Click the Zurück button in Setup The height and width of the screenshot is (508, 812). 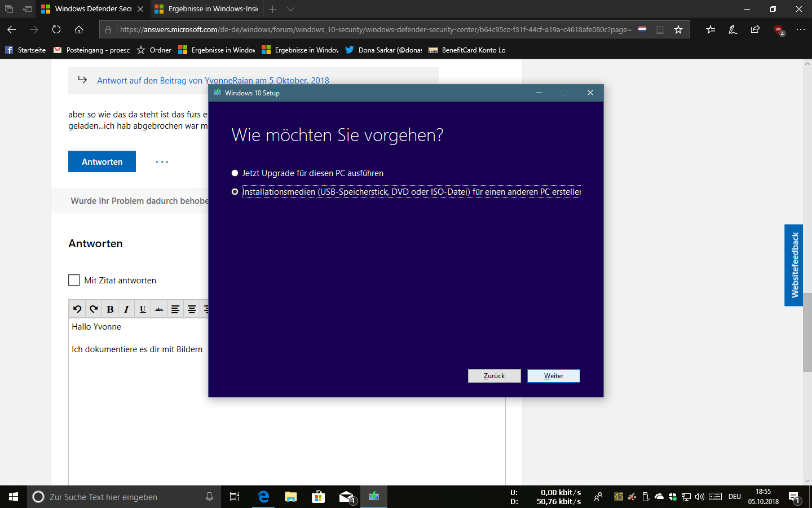point(494,376)
